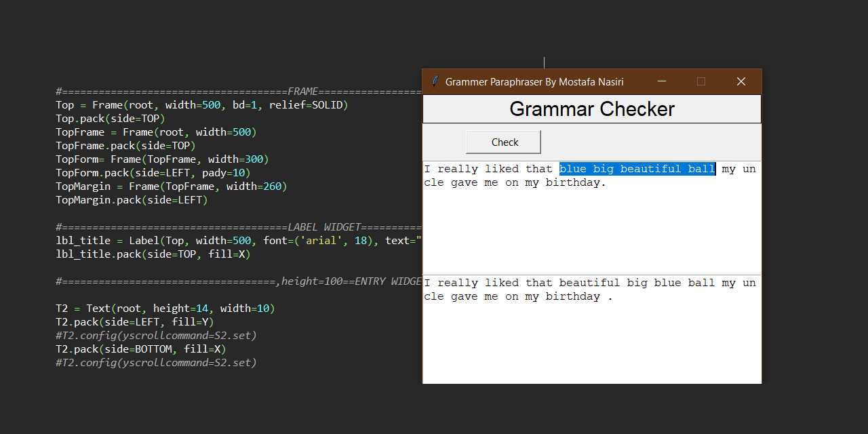Viewport: 868px width, 434px height.
Task: Minimize the Grammar Checker window
Action: click(661, 81)
